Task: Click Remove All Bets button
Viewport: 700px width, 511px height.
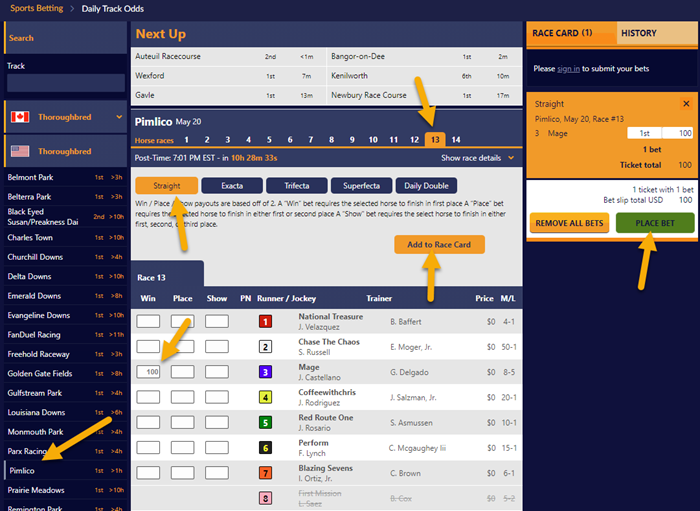Action: (x=569, y=223)
